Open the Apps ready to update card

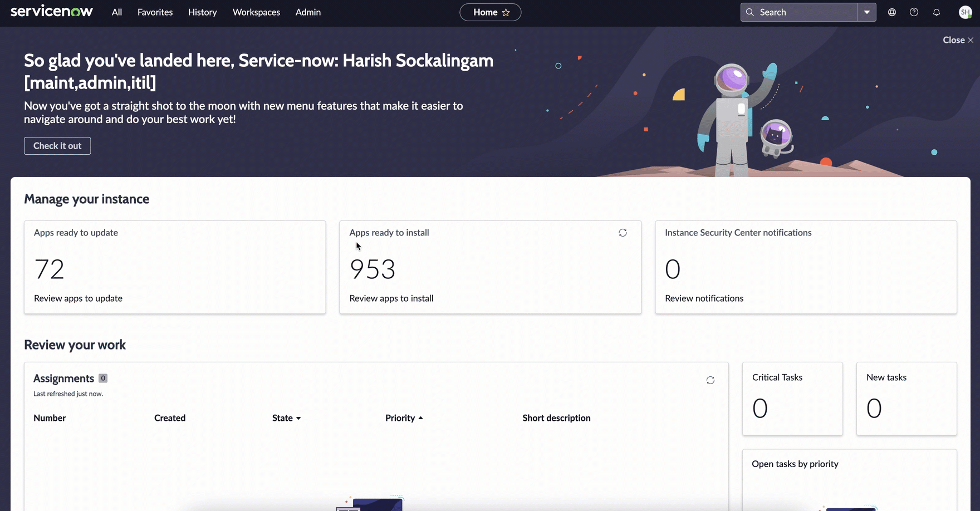tap(175, 267)
